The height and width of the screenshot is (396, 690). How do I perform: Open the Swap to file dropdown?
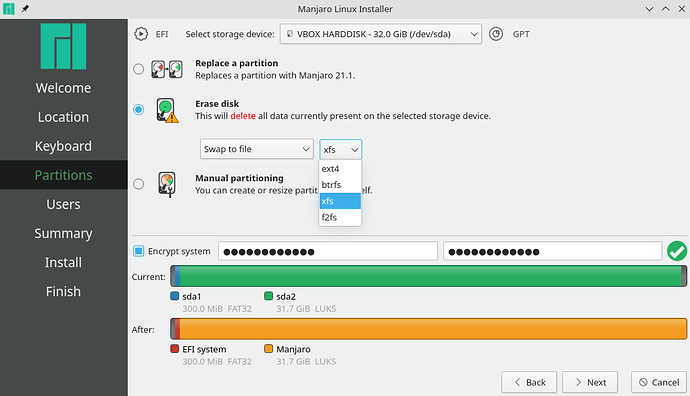257,149
